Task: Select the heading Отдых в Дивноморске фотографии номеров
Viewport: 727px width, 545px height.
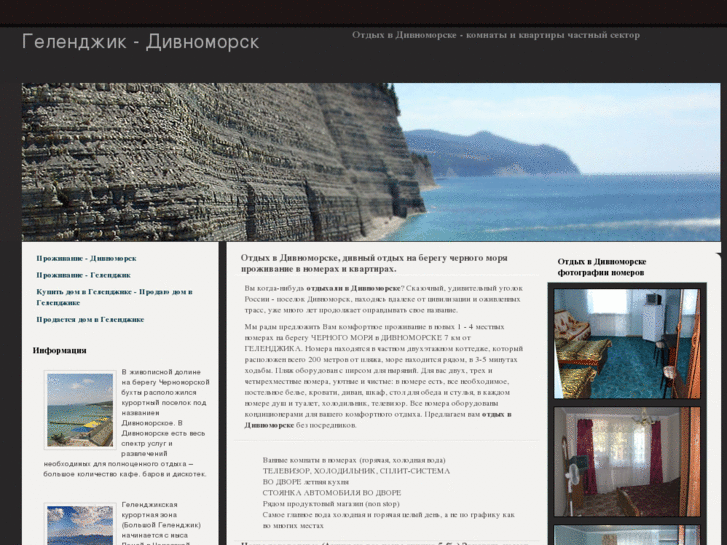Action: click(602, 267)
